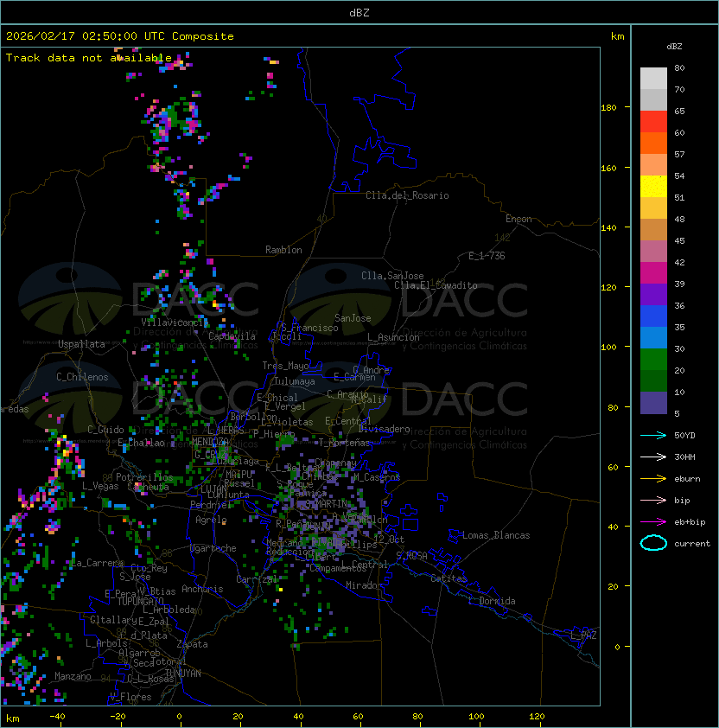
Task: Select the Uspallata label on map
Action: point(81,344)
